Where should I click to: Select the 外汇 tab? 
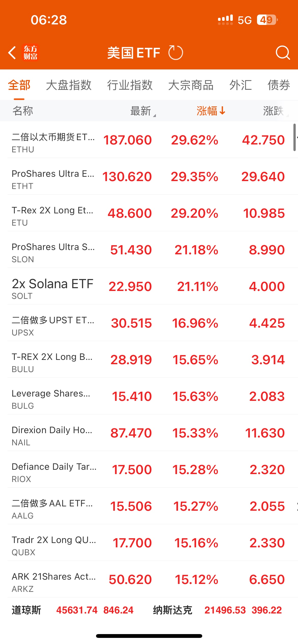pos(240,85)
